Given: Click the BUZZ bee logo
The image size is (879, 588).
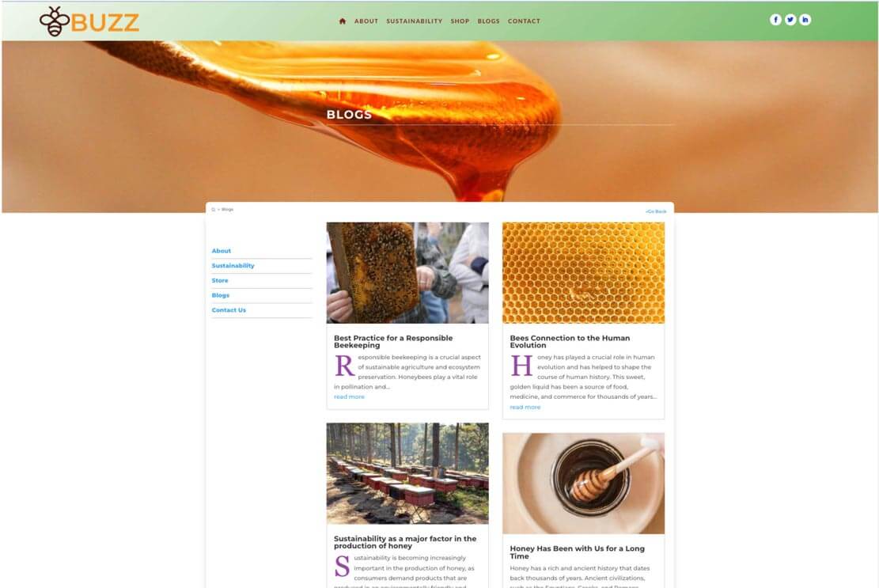Looking at the screenshot, I should 89,22.
